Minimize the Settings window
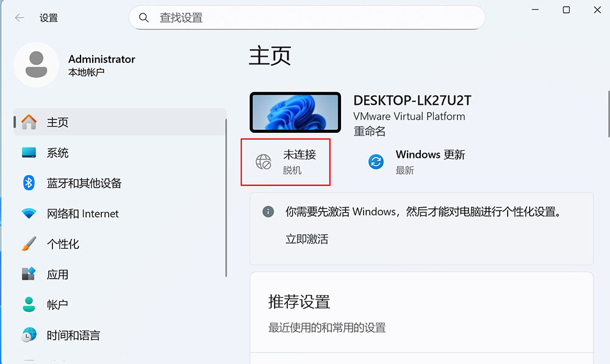Image resolution: width=610 pixels, height=364 pixels. point(536,10)
